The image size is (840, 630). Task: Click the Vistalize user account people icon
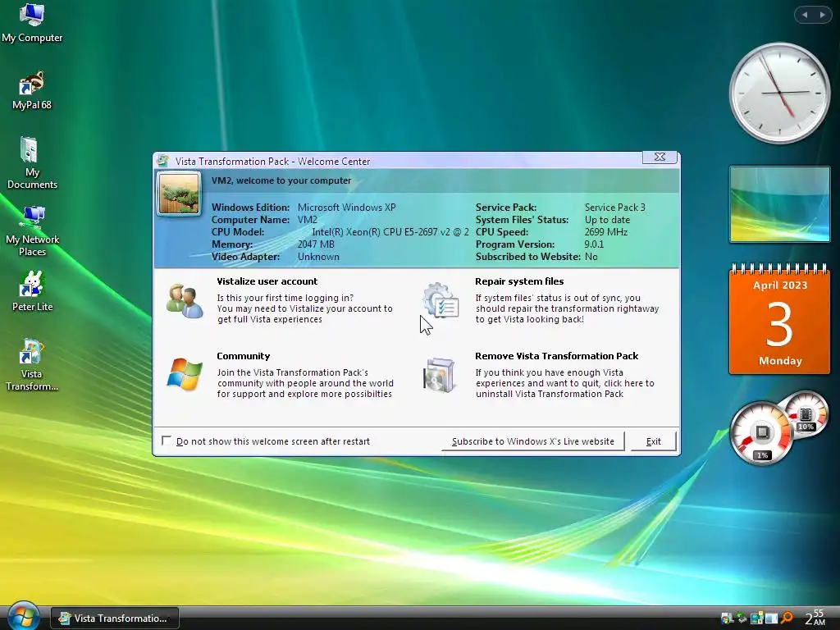[185, 301]
